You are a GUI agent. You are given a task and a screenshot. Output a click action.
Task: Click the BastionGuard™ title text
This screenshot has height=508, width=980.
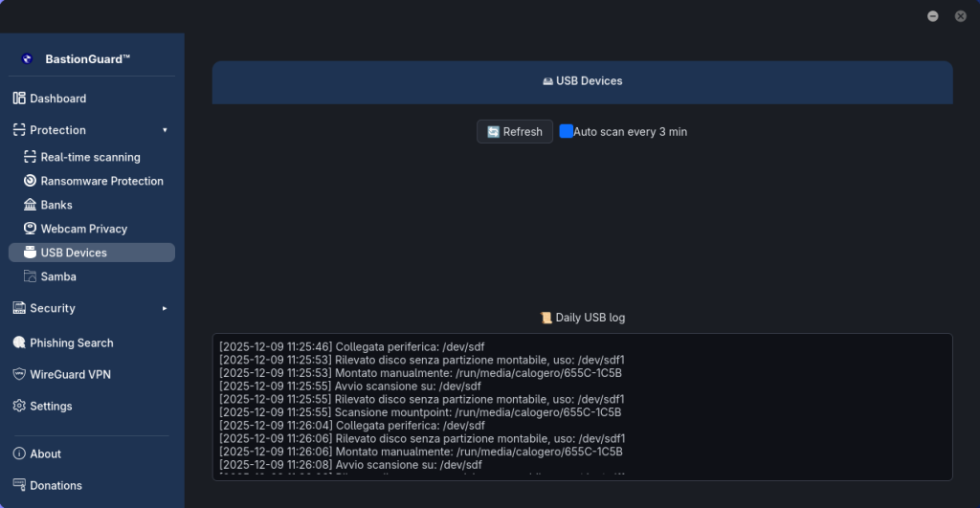point(87,58)
